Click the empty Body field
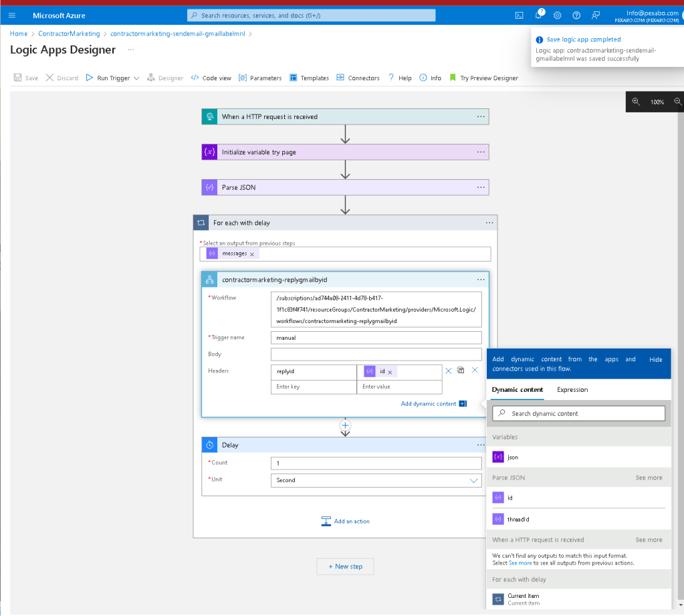The image size is (684, 616). pyautogui.click(x=376, y=354)
